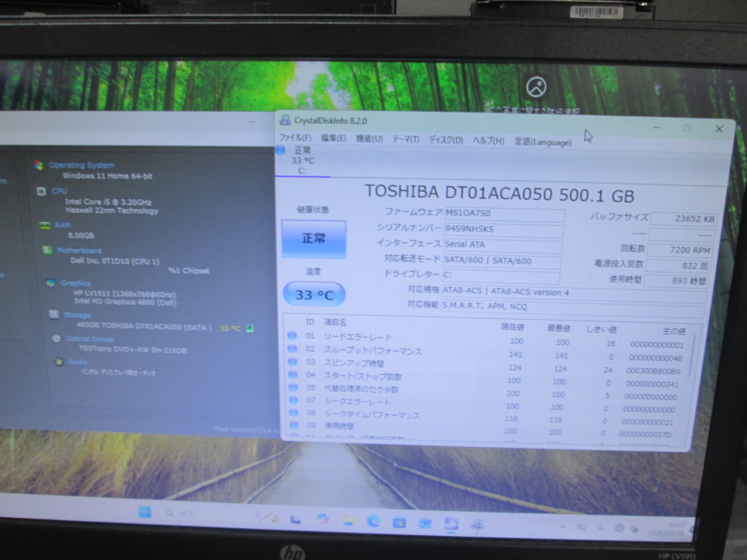
Task: Open the 機能(U) menu
Action: 369,139
